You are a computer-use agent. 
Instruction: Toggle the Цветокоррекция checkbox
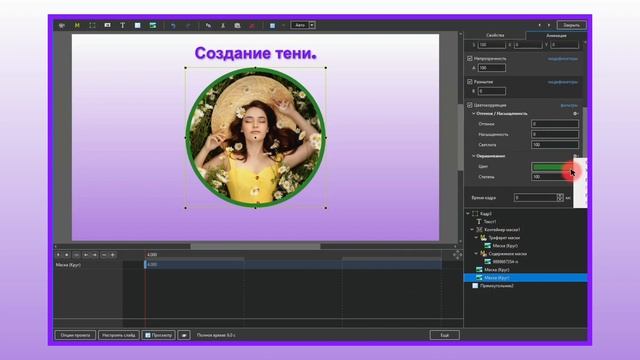pyautogui.click(x=470, y=105)
